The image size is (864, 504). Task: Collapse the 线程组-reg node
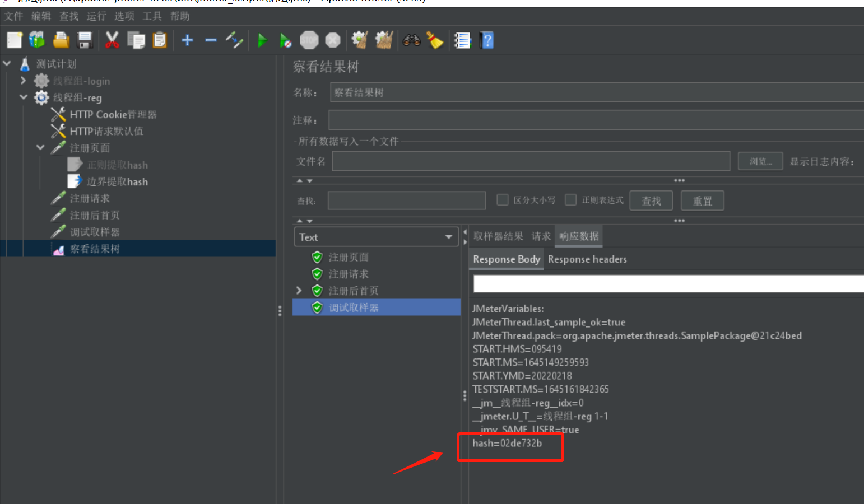[x=23, y=97]
